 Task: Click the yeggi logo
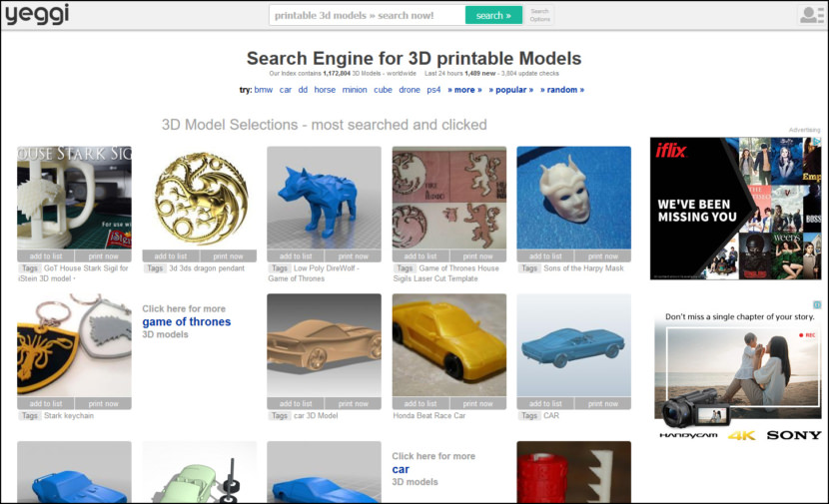tap(35, 15)
